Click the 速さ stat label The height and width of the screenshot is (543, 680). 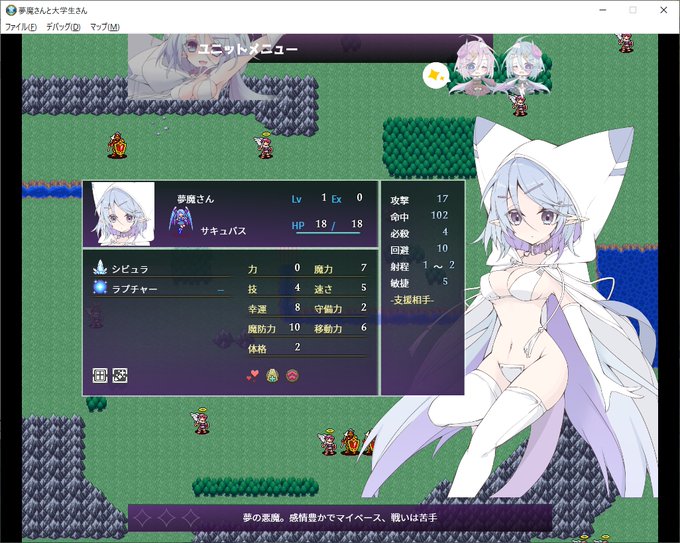[x=324, y=289]
